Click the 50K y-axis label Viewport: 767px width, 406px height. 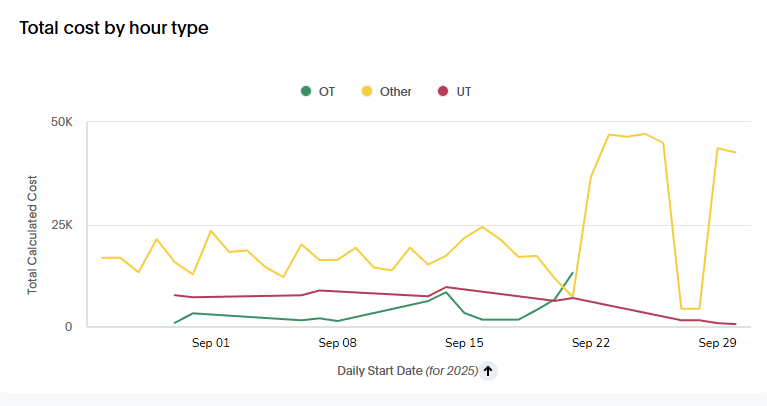click(62, 122)
